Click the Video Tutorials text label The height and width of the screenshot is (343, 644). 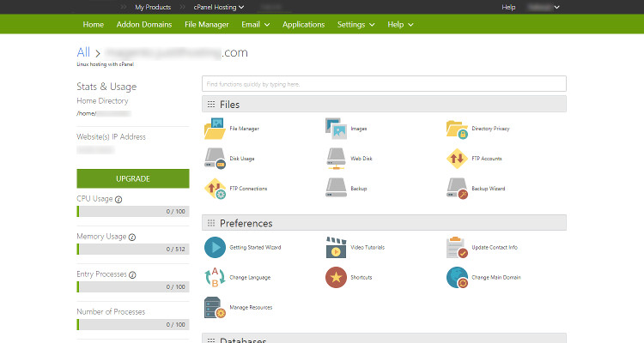pyautogui.click(x=368, y=248)
